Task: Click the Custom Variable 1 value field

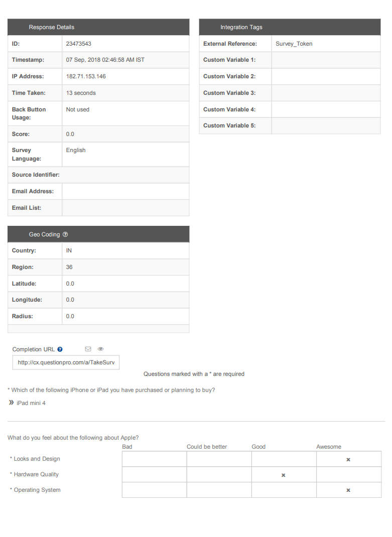Action: 326,60
